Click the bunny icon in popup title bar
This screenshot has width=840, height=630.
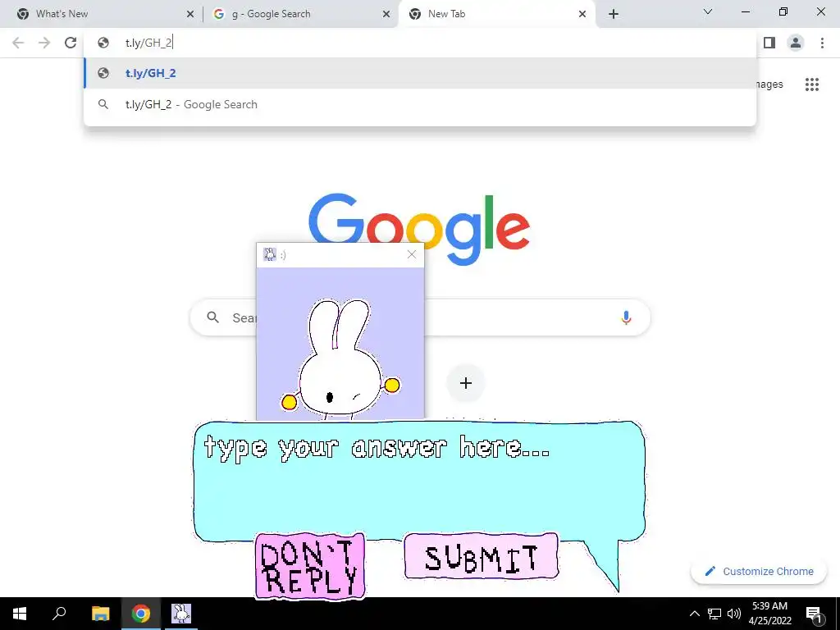(269, 254)
